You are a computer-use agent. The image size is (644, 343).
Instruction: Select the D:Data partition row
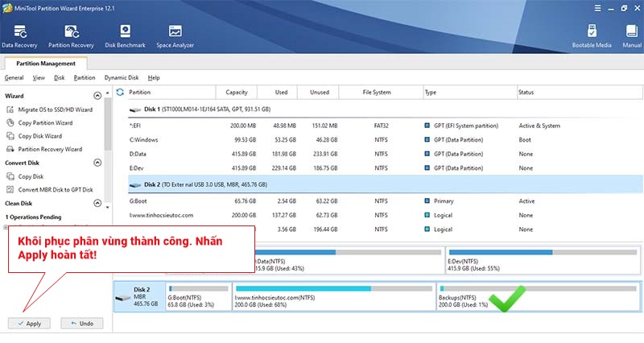[x=385, y=154]
